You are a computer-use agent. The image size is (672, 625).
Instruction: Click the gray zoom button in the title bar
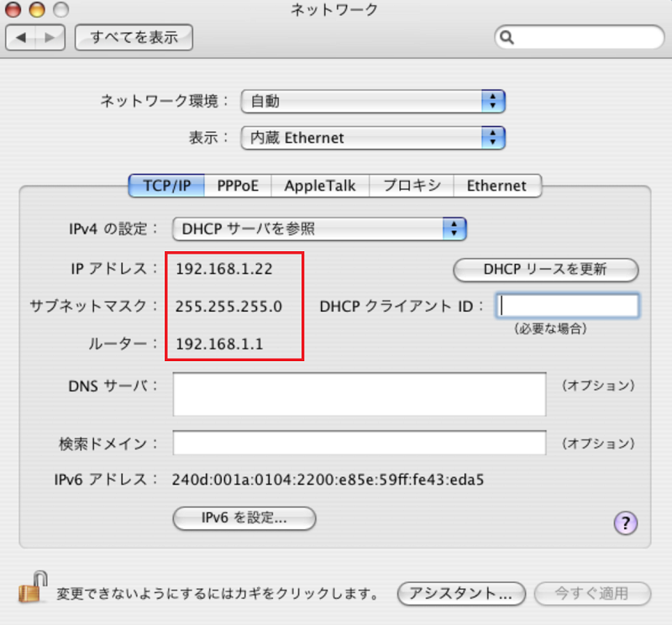(x=60, y=9)
